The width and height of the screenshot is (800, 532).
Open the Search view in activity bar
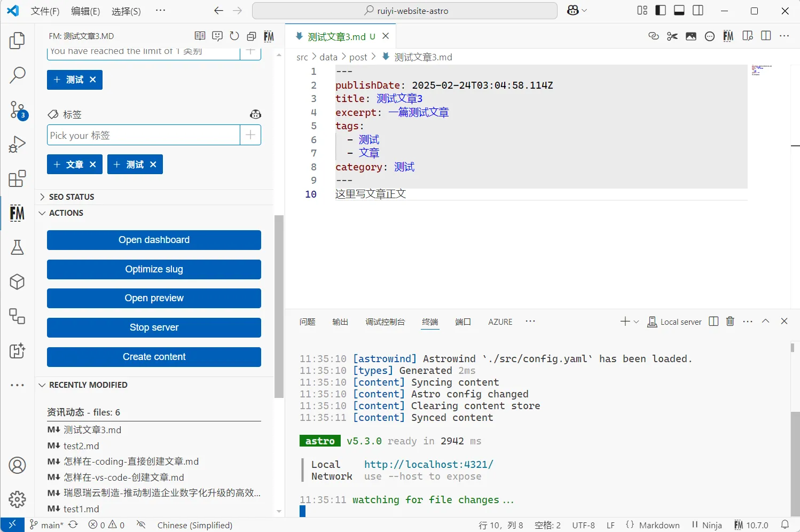[17, 75]
